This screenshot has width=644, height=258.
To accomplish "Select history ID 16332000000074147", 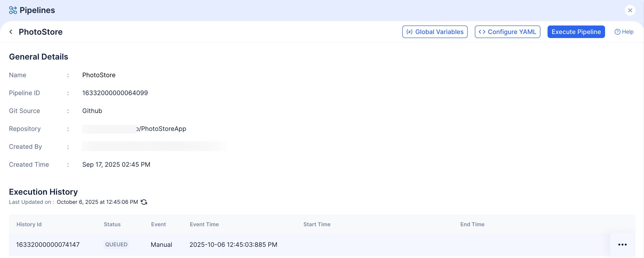I will tap(48, 245).
